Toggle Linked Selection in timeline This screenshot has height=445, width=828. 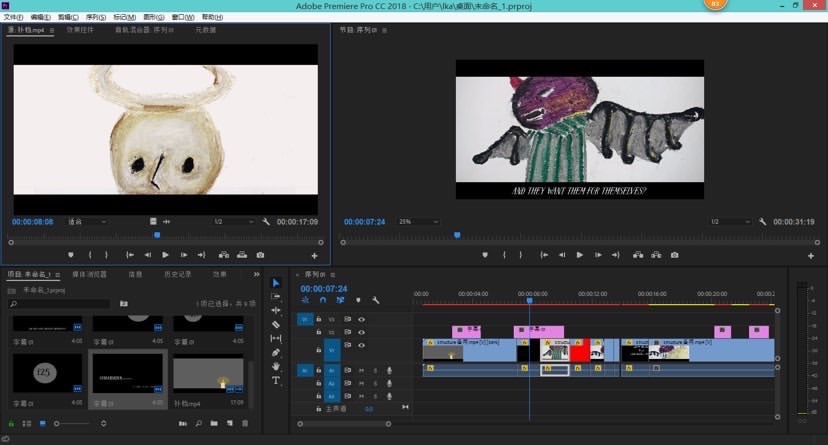(x=340, y=300)
